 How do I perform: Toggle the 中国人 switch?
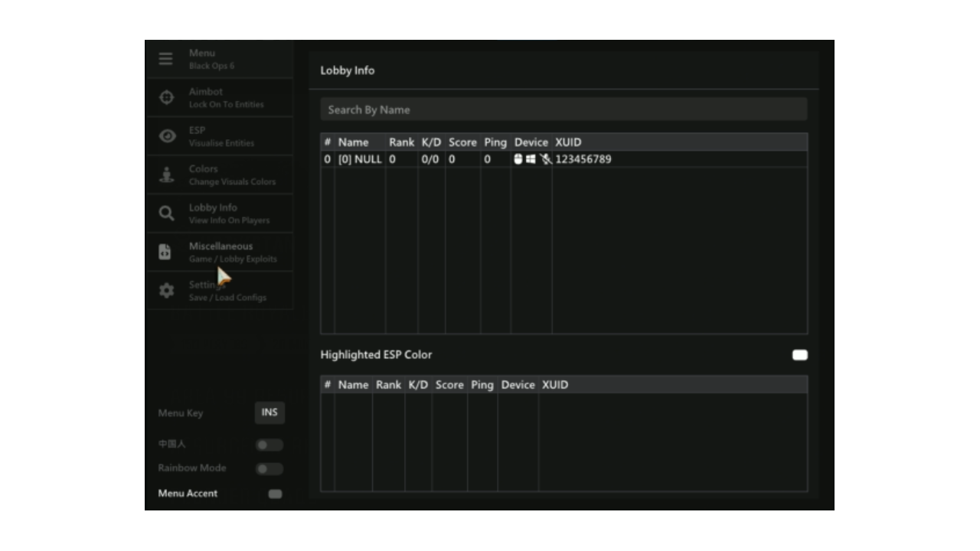point(269,445)
